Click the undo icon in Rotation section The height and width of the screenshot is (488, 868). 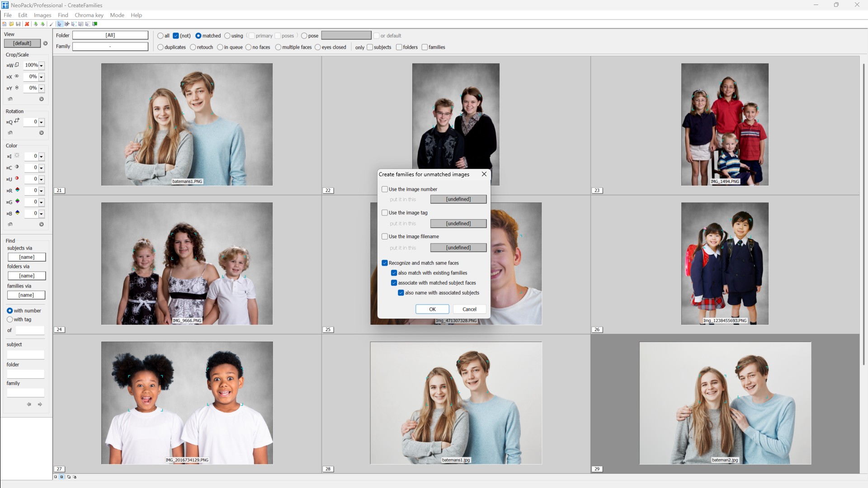(x=10, y=133)
